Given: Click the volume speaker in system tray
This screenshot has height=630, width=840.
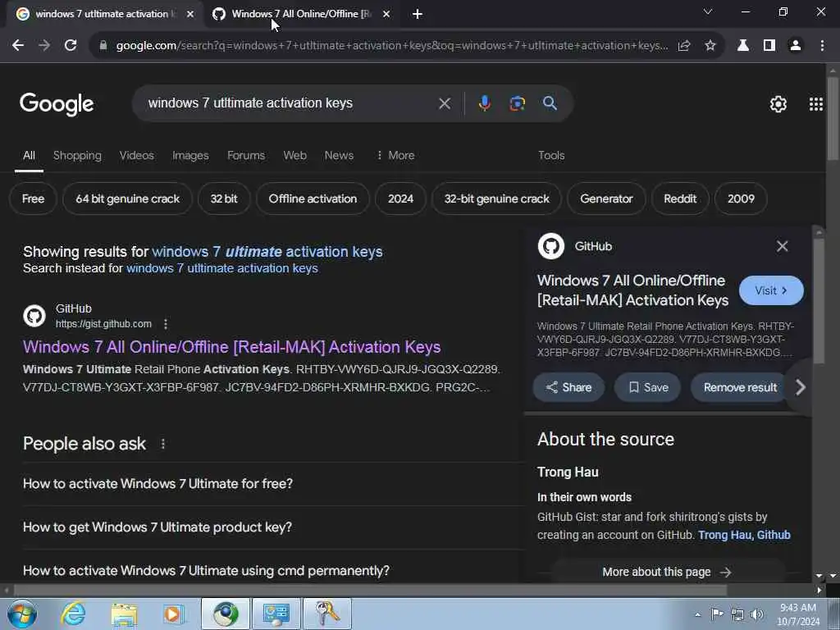Looking at the screenshot, I should click(757, 614).
